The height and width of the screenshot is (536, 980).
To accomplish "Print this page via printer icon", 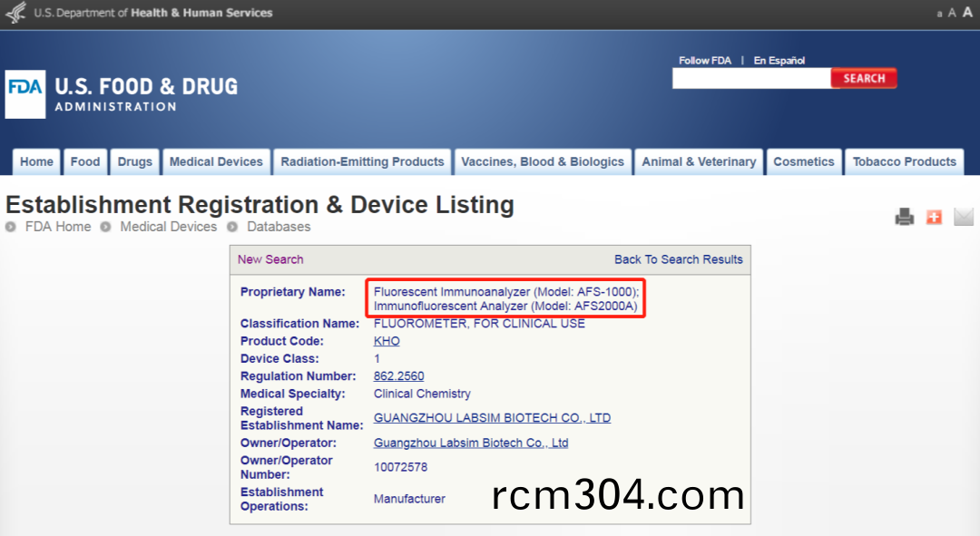I will tap(905, 217).
